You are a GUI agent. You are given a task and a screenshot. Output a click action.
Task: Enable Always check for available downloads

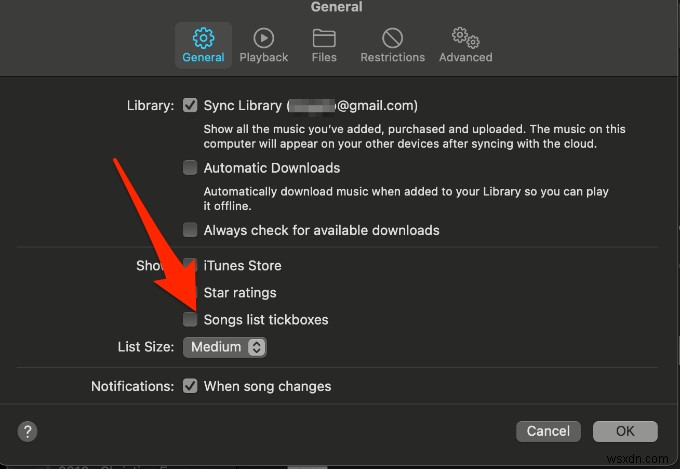pos(190,230)
